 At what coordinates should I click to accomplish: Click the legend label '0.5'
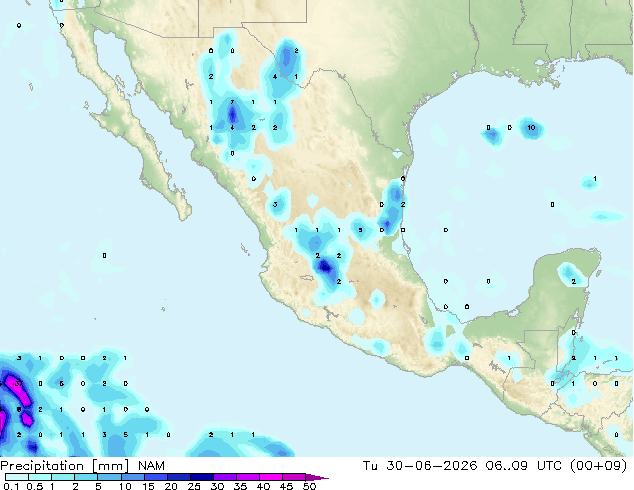point(35,486)
